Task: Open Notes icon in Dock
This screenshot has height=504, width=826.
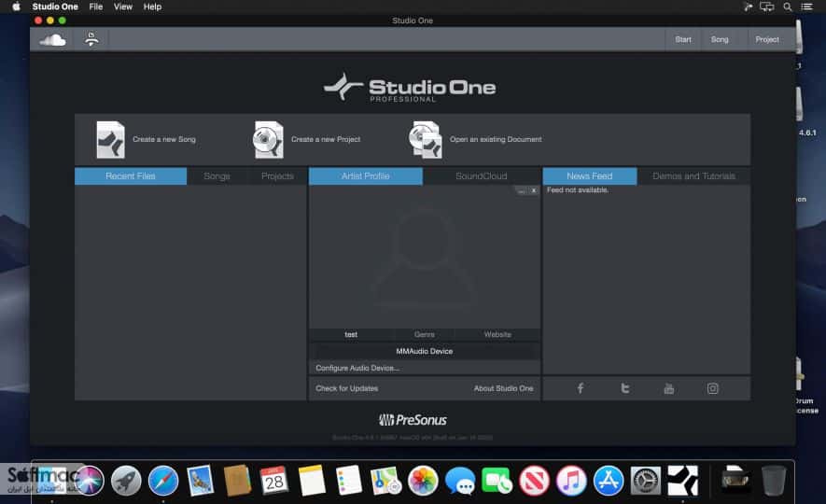Action: tap(312, 481)
